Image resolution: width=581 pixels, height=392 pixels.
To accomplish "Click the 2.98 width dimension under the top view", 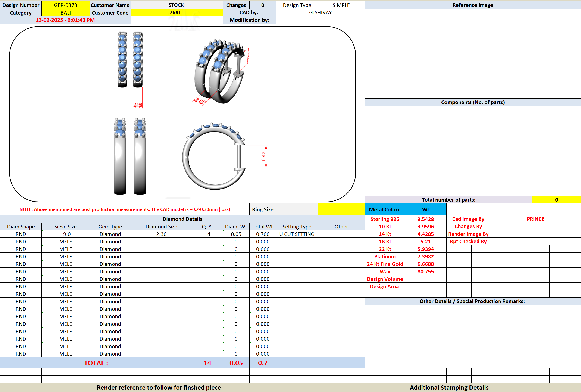I will (138, 105).
